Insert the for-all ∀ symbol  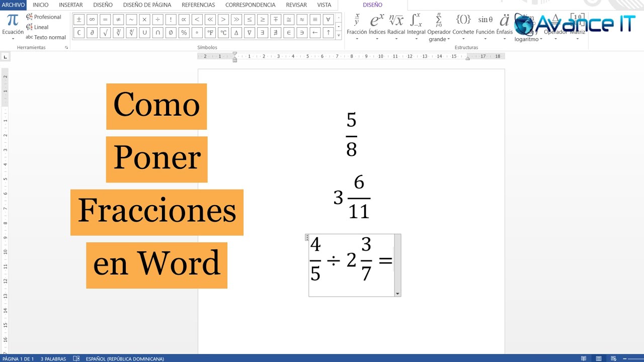click(328, 20)
